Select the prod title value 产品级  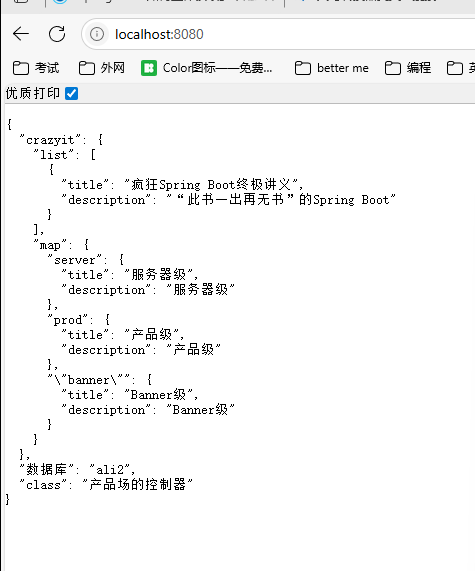tap(152, 334)
